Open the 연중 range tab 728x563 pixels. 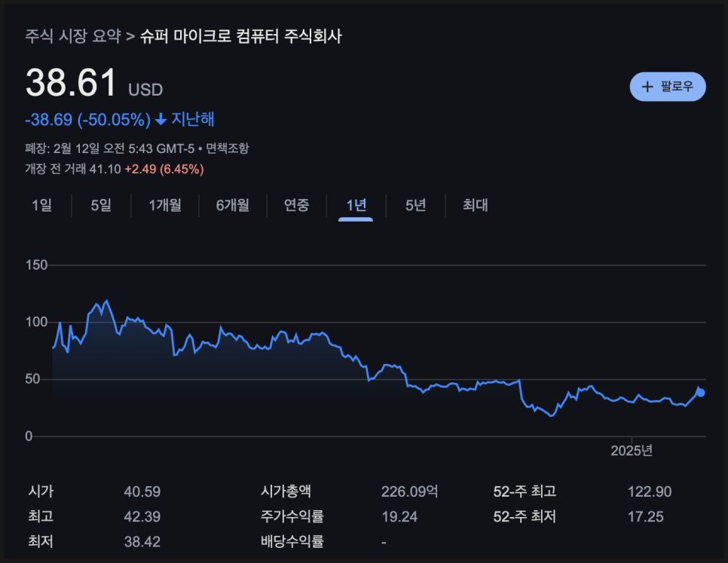(x=297, y=205)
